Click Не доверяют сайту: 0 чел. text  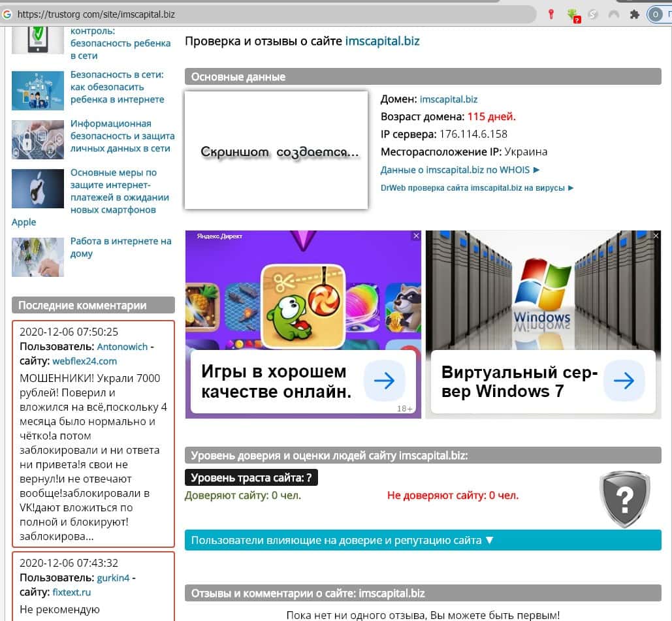click(x=453, y=496)
